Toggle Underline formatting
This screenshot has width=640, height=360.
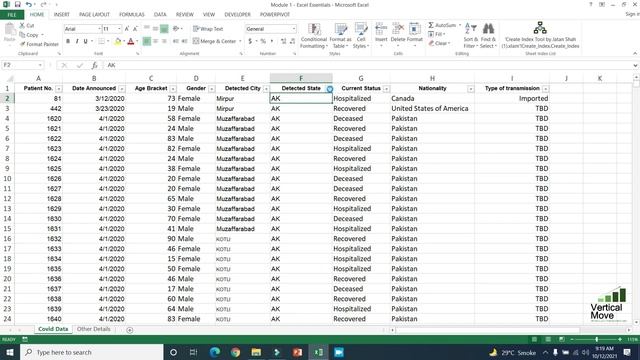pos(85,41)
